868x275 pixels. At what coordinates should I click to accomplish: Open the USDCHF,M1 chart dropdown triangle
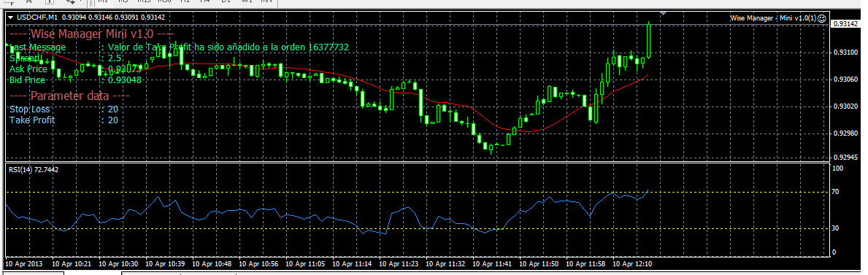(x=10, y=18)
